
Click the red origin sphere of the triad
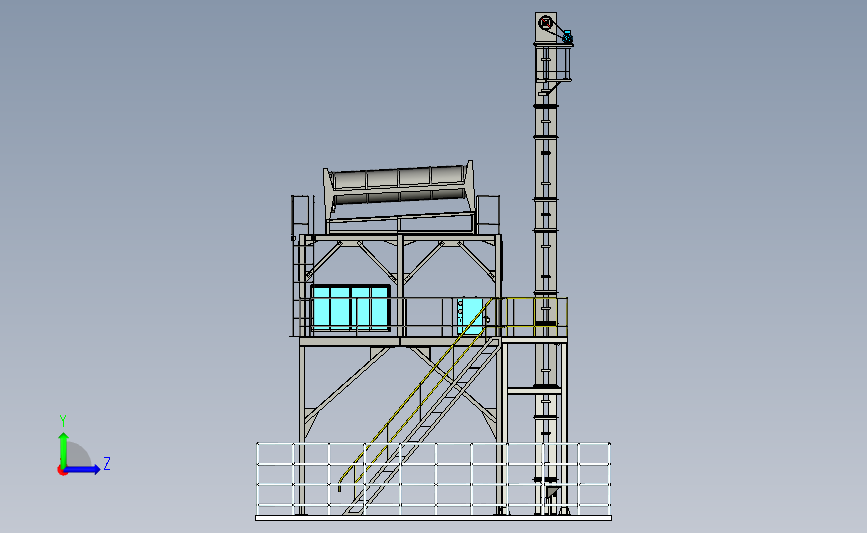click(x=62, y=471)
